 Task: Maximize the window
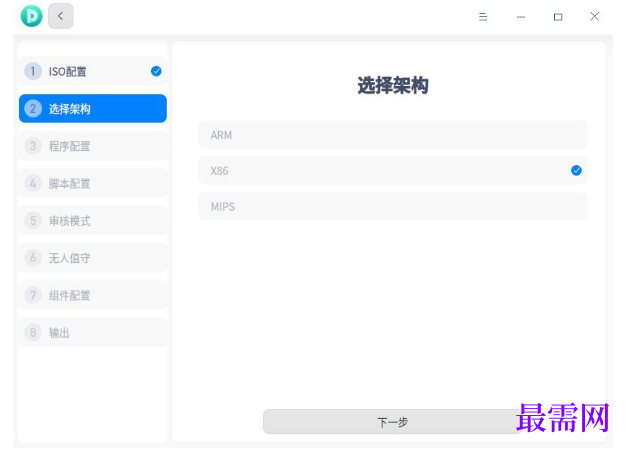[558, 17]
